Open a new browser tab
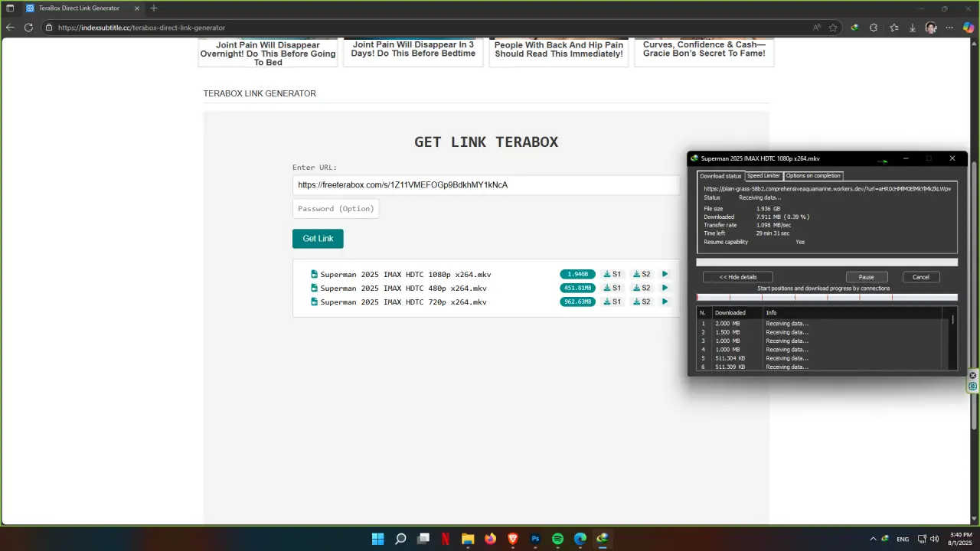 point(154,8)
